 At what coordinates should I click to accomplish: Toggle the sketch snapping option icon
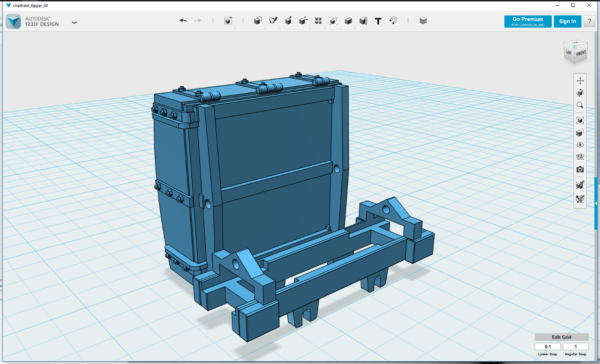click(x=580, y=199)
